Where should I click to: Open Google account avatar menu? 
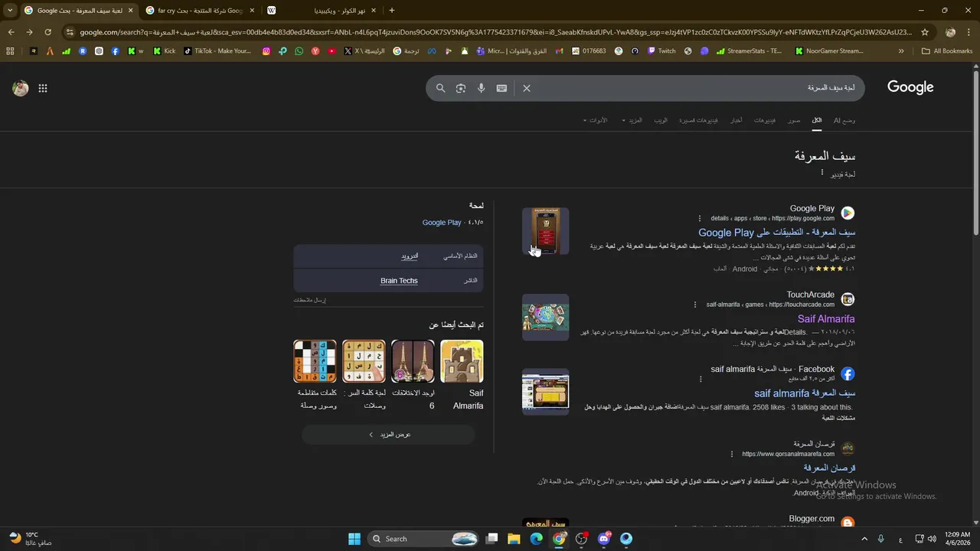pyautogui.click(x=21, y=88)
